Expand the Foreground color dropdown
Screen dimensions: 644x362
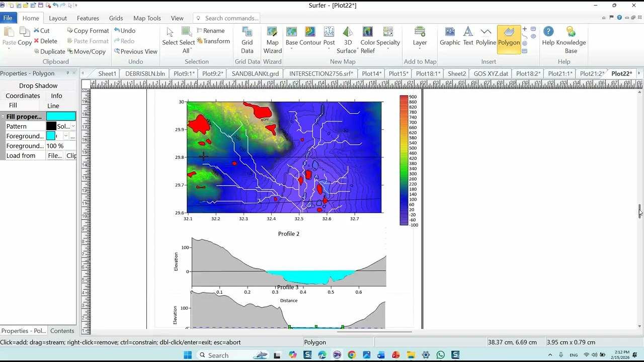click(65, 136)
